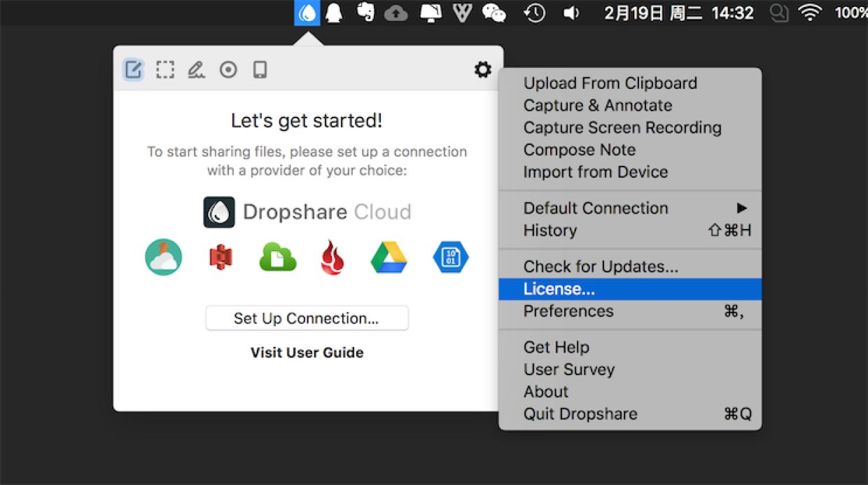Select the screen recording circle icon

coord(228,69)
